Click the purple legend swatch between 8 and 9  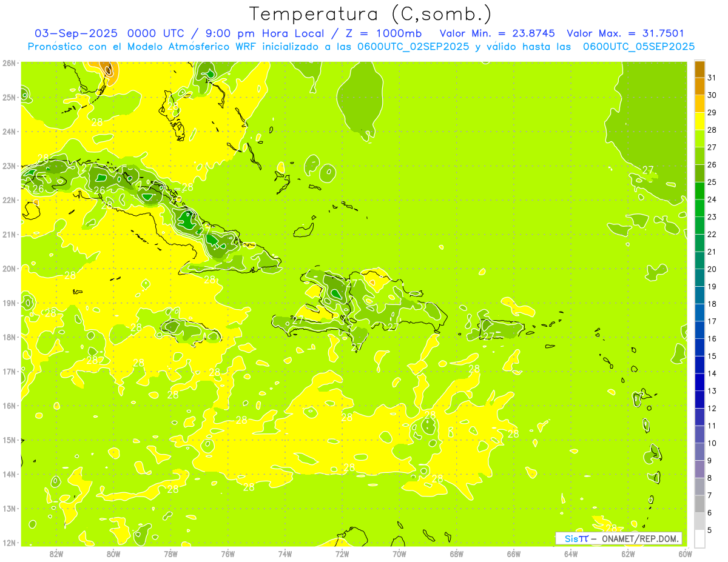699,469
